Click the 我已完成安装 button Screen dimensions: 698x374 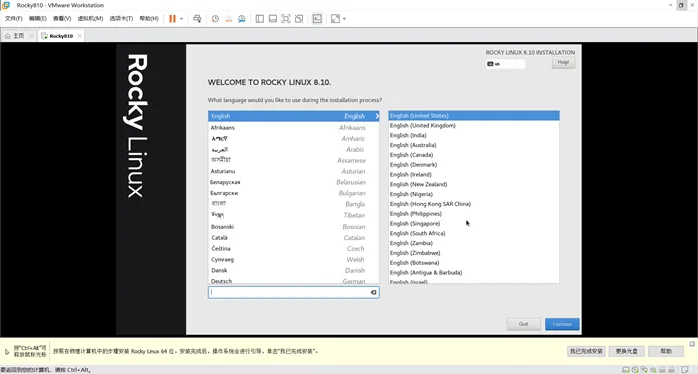click(x=587, y=351)
